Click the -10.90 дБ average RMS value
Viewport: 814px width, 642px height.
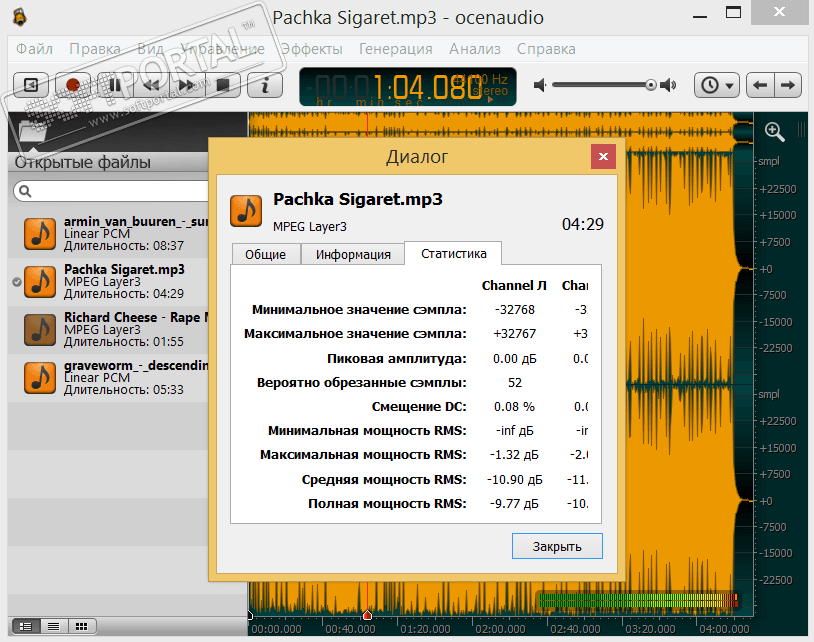tap(514, 480)
